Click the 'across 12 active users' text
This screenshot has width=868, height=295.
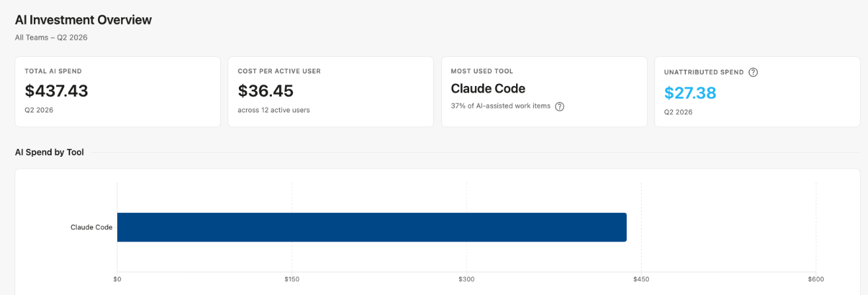coord(274,110)
